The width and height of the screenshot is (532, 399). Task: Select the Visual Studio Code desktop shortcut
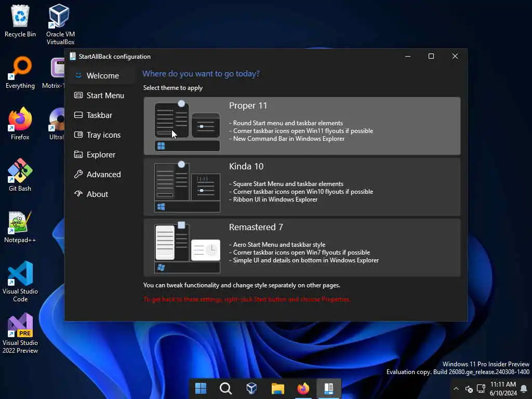20,282
